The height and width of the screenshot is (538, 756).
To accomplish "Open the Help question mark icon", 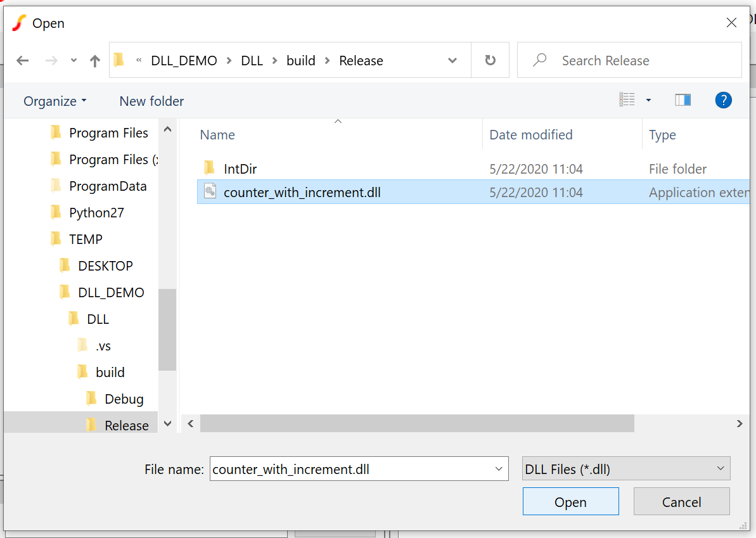I will click(723, 100).
